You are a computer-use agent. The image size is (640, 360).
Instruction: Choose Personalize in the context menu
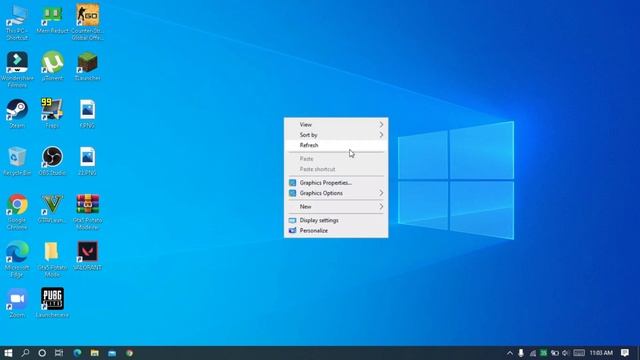336,231
